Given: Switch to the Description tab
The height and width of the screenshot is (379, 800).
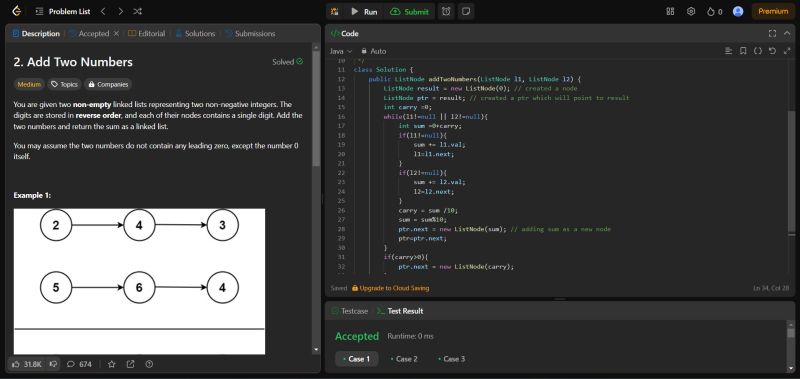Looking at the screenshot, I should click(x=36, y=34).
